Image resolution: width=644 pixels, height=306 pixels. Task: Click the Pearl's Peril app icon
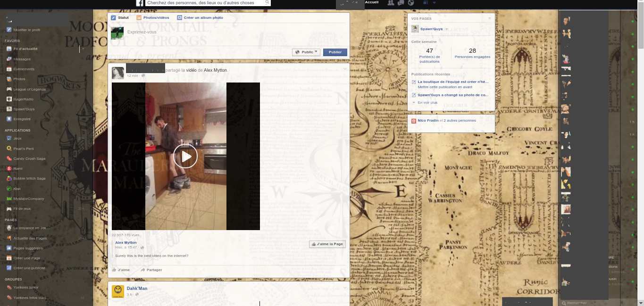click(9, 148)
